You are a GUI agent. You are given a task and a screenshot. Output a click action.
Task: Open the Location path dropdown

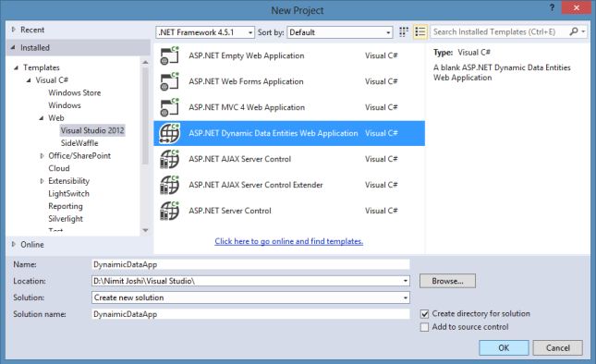(x=406, y=281)
